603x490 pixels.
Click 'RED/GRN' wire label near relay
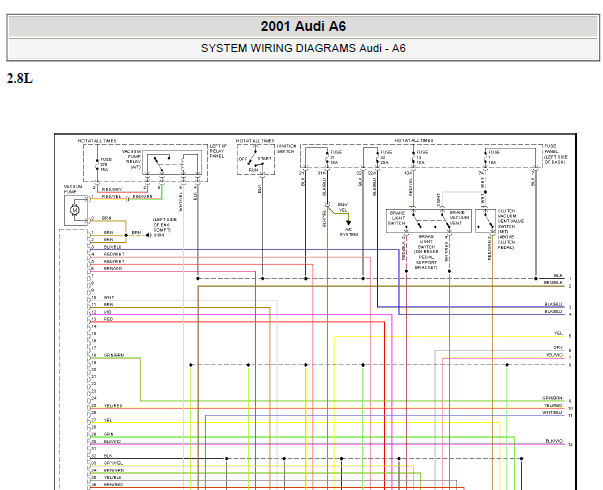point(142,197)
